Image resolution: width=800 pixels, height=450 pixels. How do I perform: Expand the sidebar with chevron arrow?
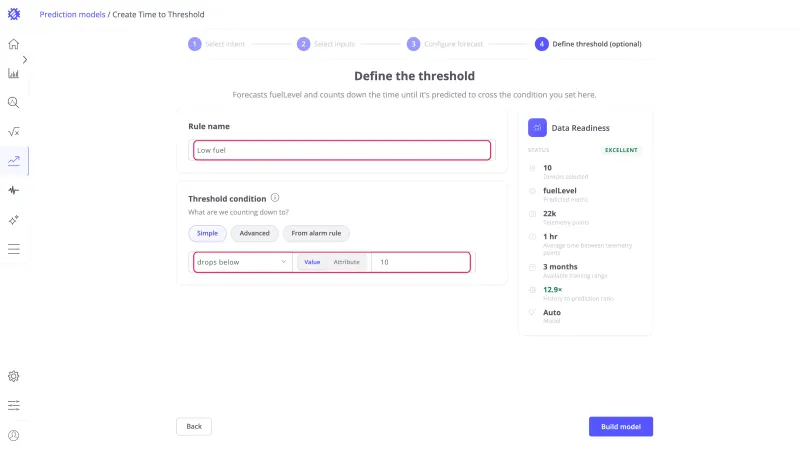pyautogui.click(x=24, y=60)
